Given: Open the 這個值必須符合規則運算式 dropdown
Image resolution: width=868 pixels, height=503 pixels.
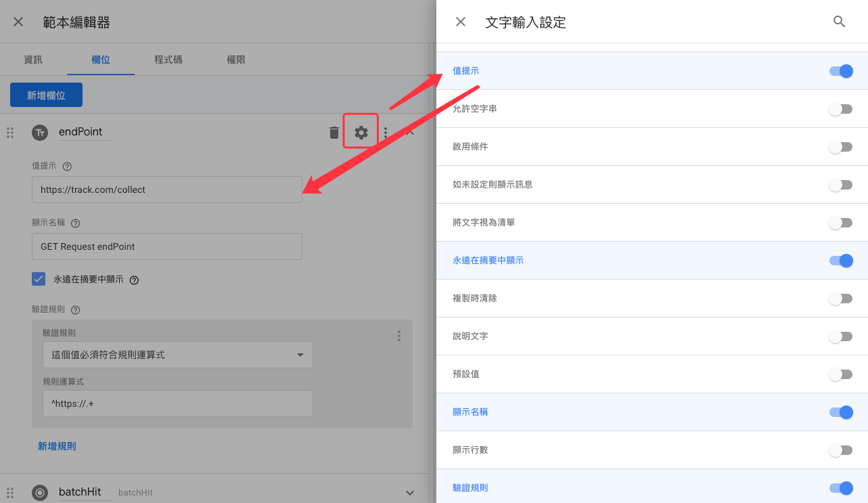Looking at the screenshot, I should pos(178,355).
